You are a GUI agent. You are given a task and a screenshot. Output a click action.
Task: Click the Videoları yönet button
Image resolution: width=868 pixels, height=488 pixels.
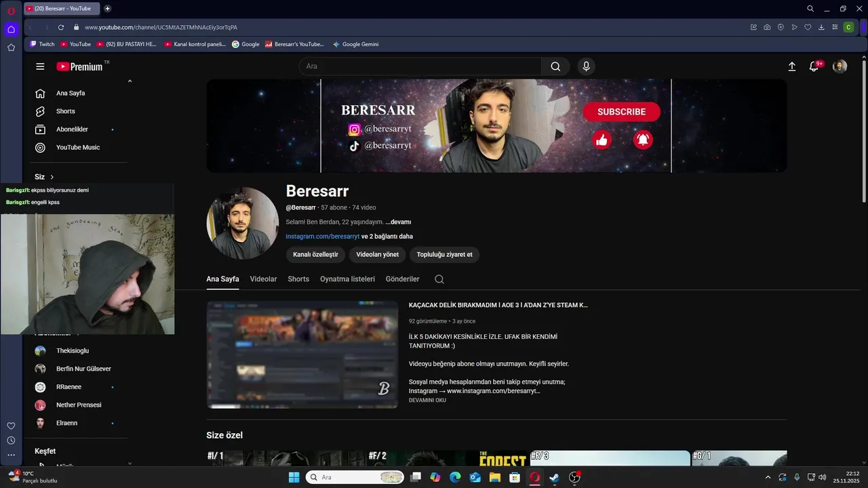click(x=378, y=255)
